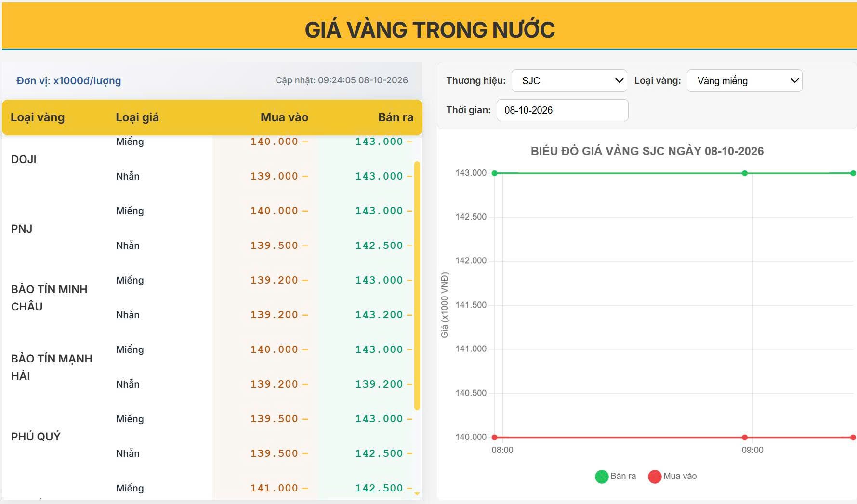Click the Đơn vị x1000đ/lượng label
The image size is (857, 504).
click(x=68, y=81)
